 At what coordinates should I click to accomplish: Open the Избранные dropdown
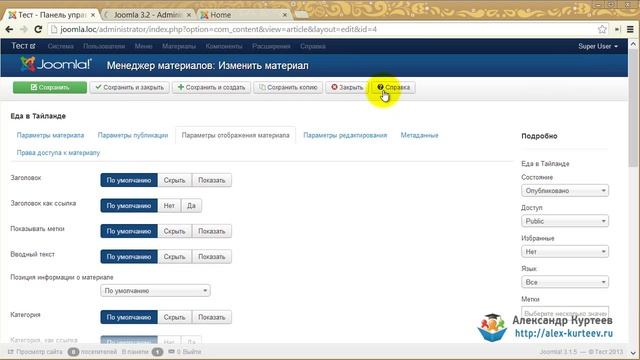coord(565,252)
